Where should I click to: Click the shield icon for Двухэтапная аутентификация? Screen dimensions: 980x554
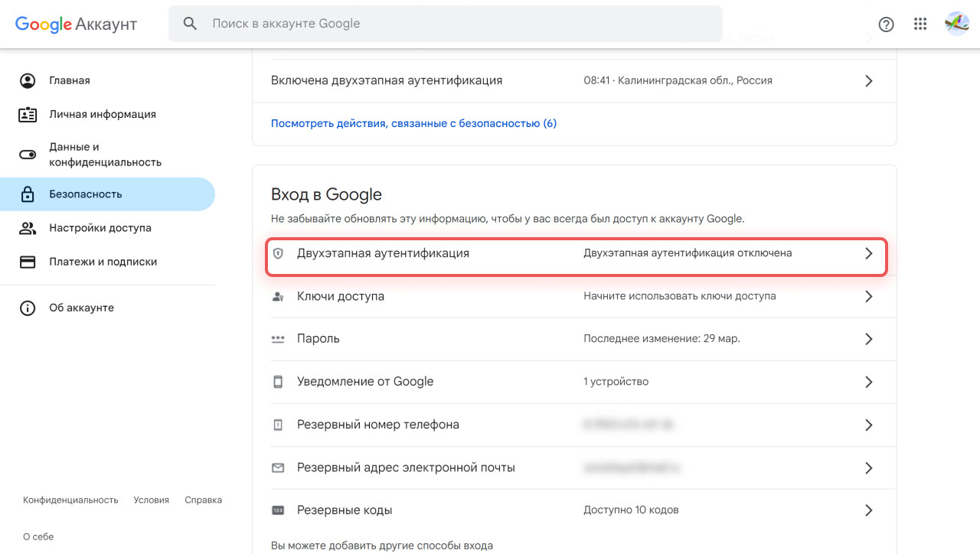278,253
